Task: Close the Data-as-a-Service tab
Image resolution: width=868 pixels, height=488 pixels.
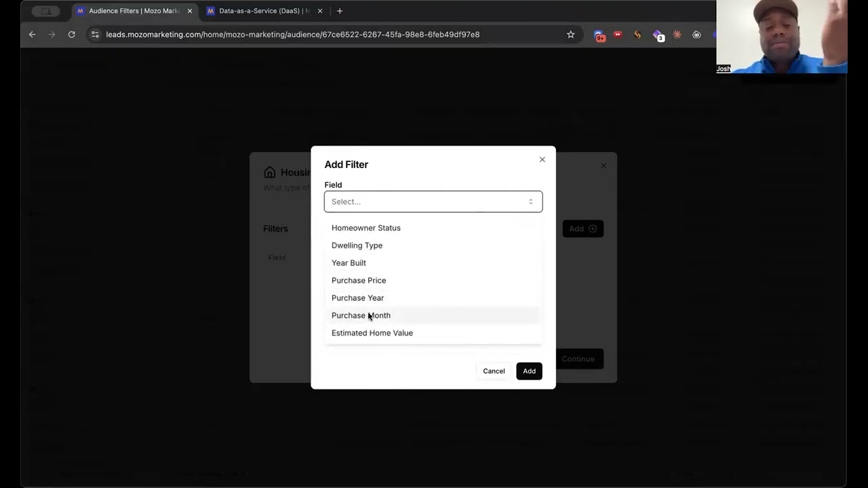Action: pyautogui.click(x=320, y=11)
